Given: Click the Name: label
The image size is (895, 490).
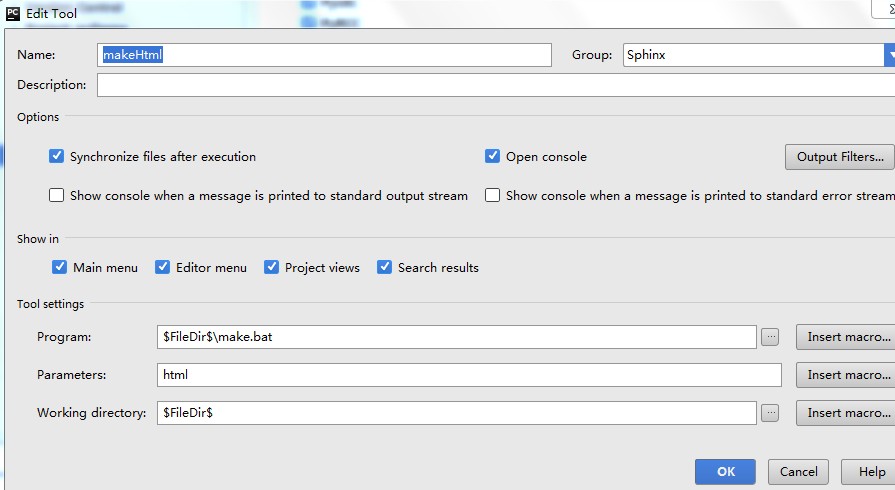Looking at the screenshot, I should tap(37, 55).
